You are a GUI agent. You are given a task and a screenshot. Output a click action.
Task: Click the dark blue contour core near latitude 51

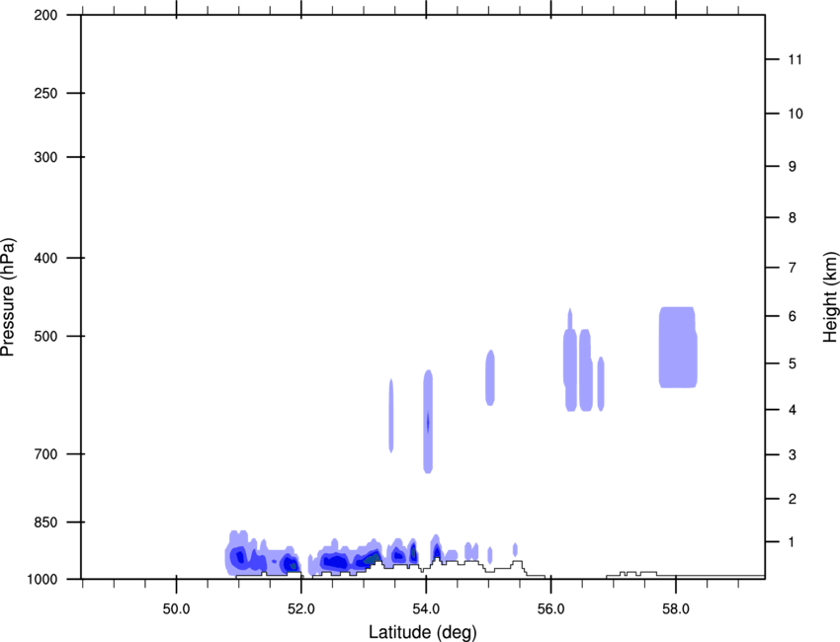click(239, 557)
